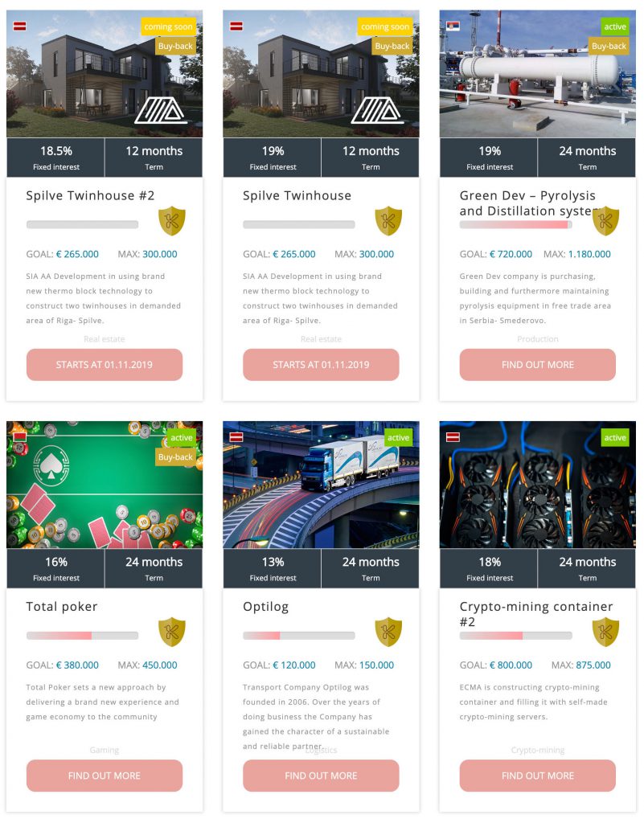644x823 pixels.
Task: Click the Total poker green table thumbnail
Action: (x=105, y=485)
